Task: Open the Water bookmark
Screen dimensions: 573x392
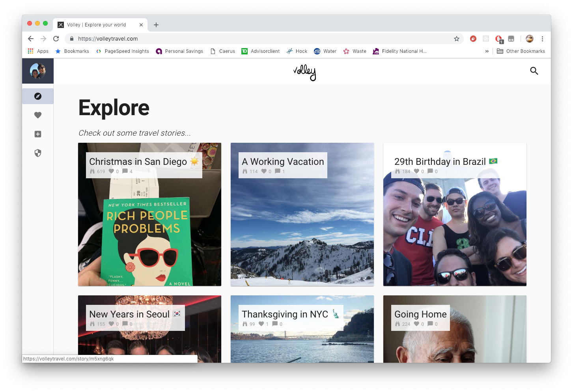Action: [x=325, y=51]
